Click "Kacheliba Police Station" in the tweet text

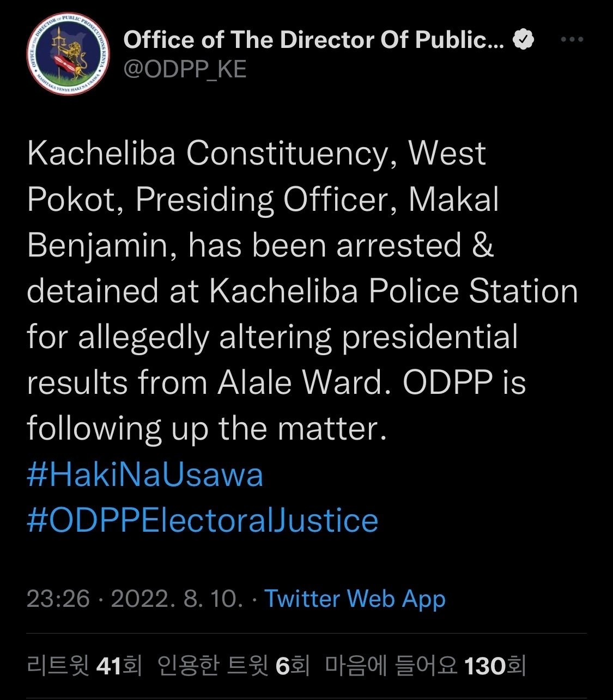393,291
